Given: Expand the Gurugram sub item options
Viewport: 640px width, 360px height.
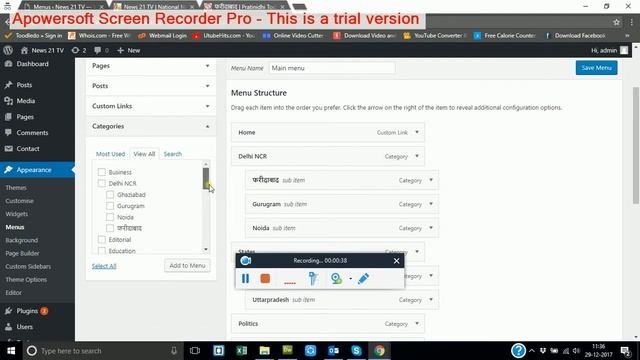Looking at the screenshot, I should (431, 204).
